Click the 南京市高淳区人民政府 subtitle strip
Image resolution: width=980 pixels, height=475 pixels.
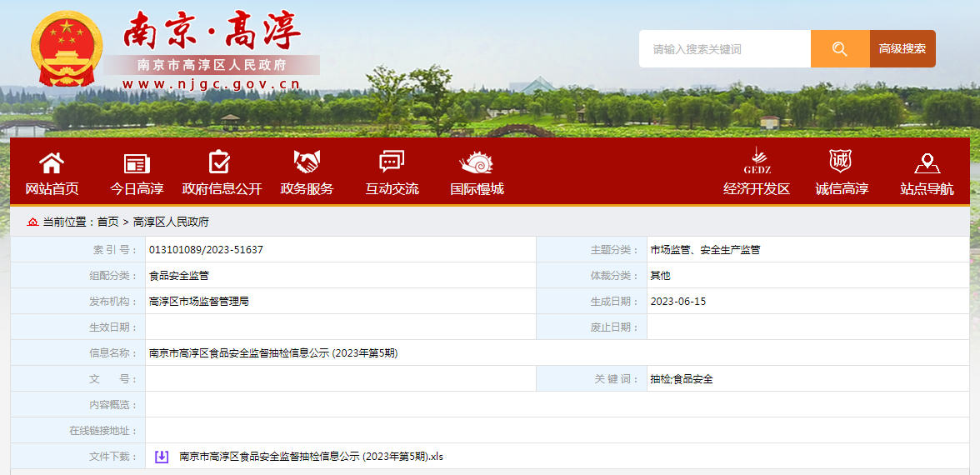tap(212, 65)
